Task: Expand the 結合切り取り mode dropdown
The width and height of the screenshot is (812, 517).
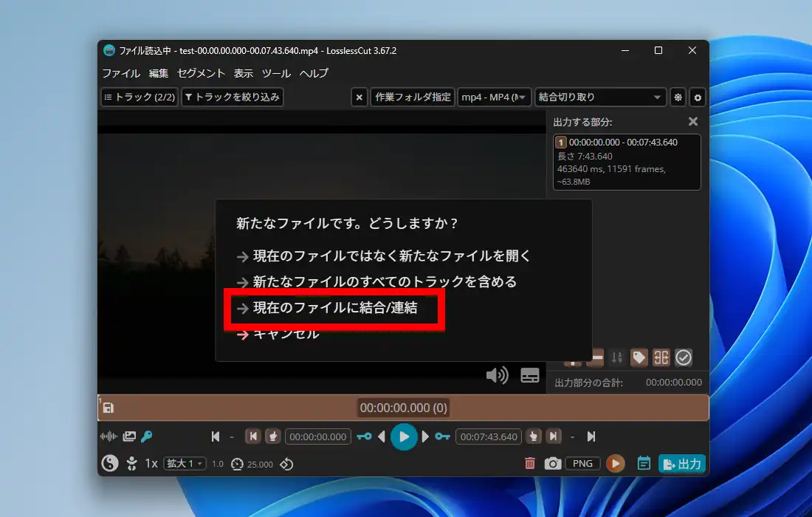Action: (x=599, y=97)
